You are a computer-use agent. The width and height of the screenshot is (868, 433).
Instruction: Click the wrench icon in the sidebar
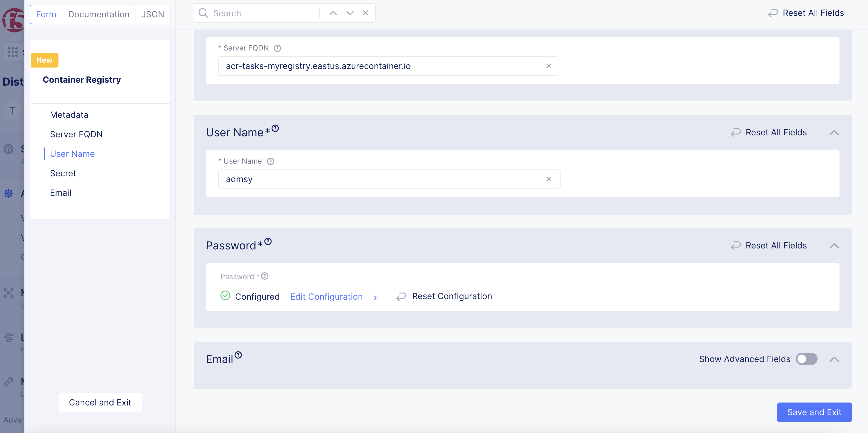tap(9, 382)
